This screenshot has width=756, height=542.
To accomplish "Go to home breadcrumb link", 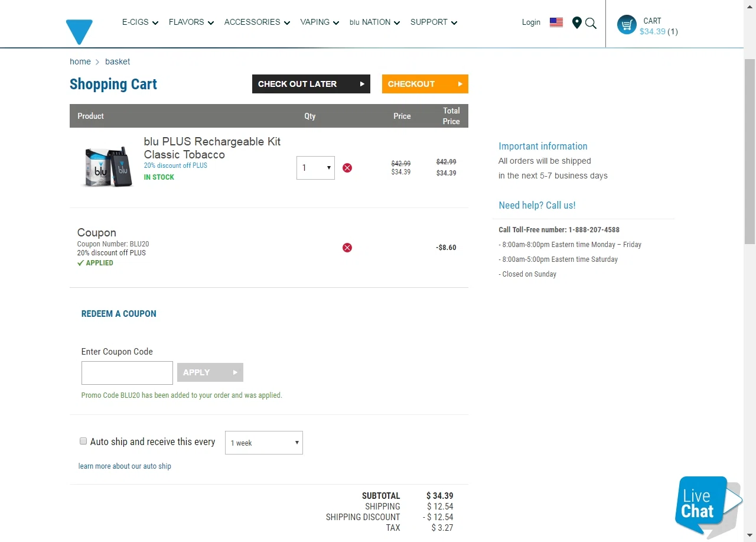I will tap(80, 61).
